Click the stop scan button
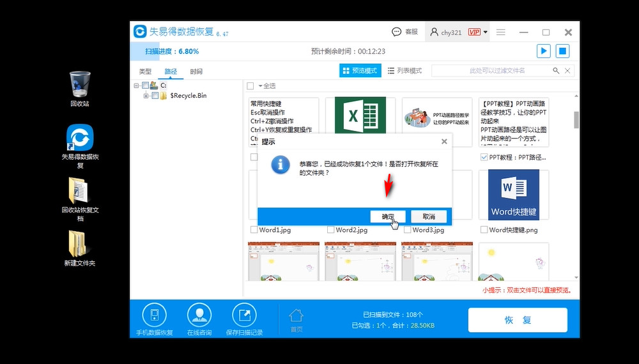 [x=562, y=51]
